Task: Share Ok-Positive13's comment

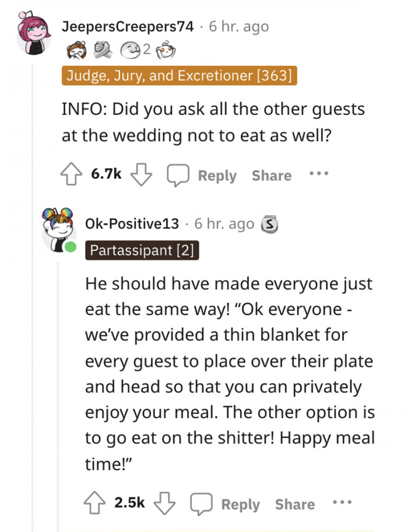Action: 294,503
